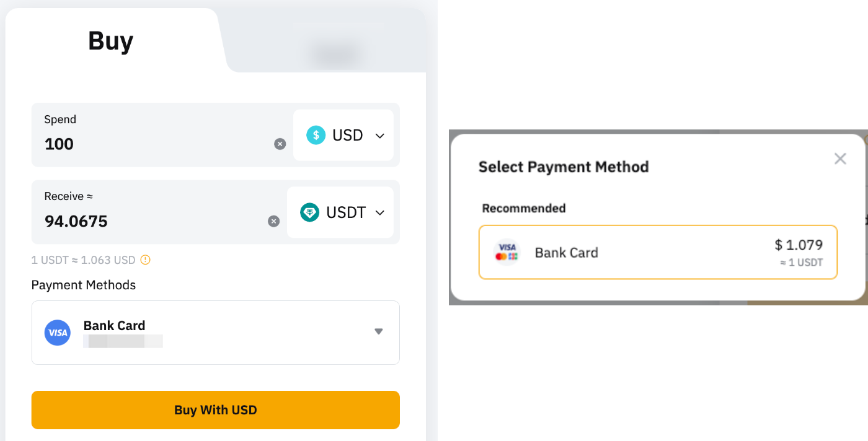Click the rate info warning icon
The height and width of the screenshot is (441, 868).
pos(145,260)
